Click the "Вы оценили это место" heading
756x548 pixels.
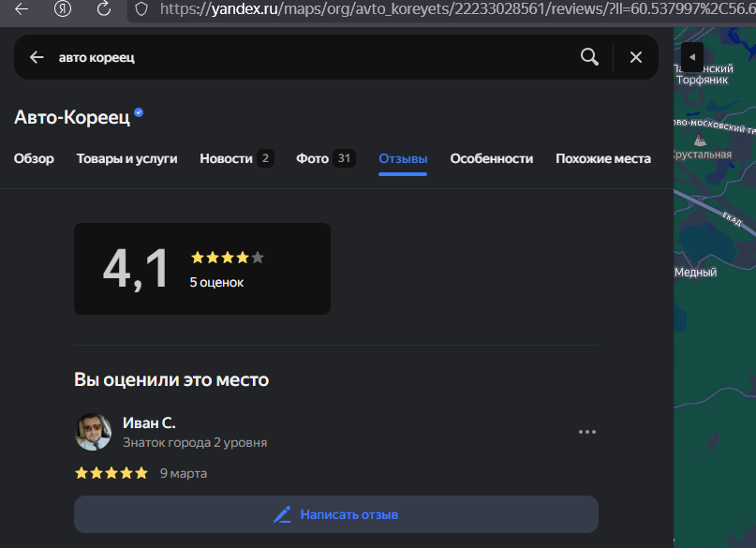[x=171, y=379]
